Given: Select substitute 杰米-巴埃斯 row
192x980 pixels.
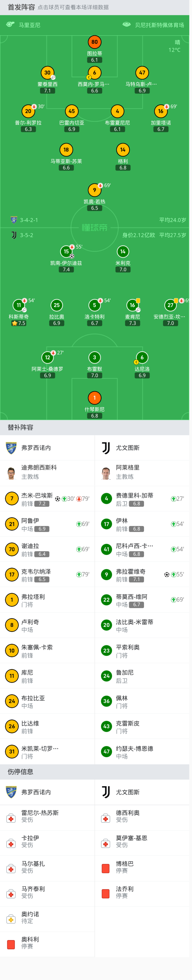Looking at the screenshot, I should tap(47, 498).
